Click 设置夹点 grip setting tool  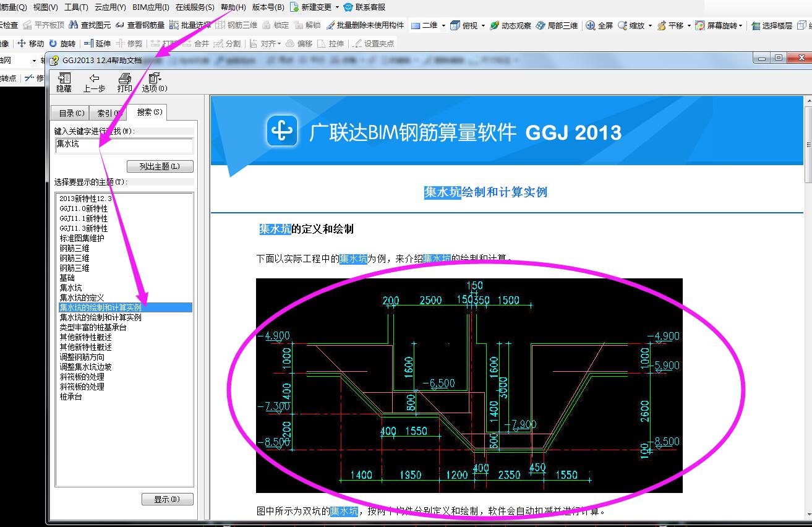(373, 43)
